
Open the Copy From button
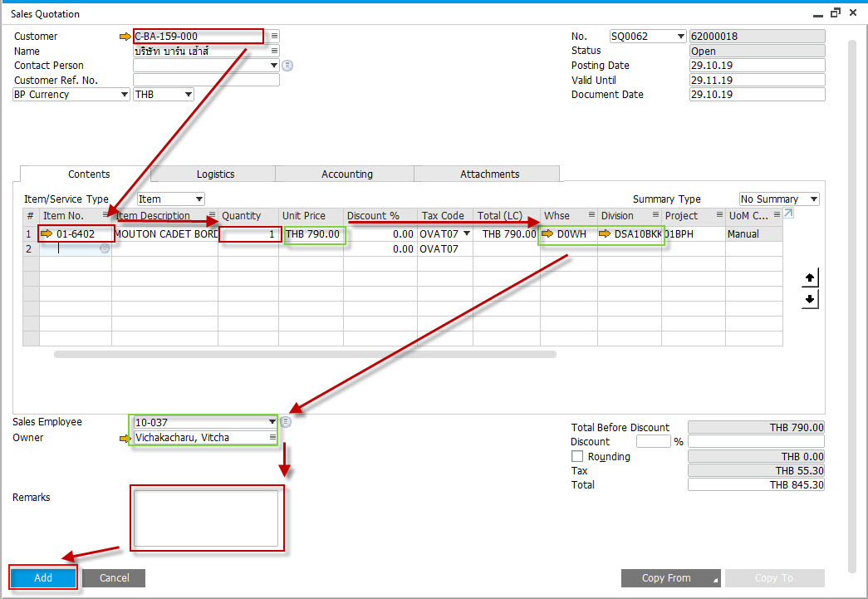[x=670, y=578]
